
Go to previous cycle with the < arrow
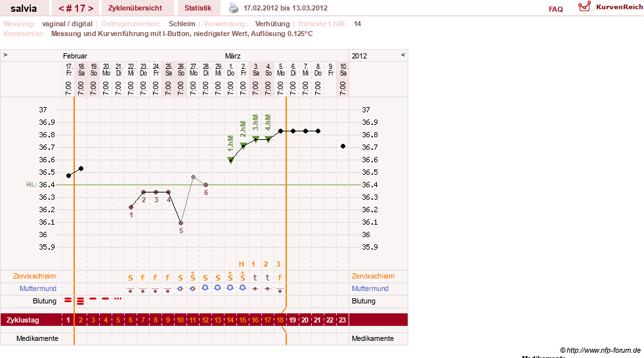(x=61, y=9)
